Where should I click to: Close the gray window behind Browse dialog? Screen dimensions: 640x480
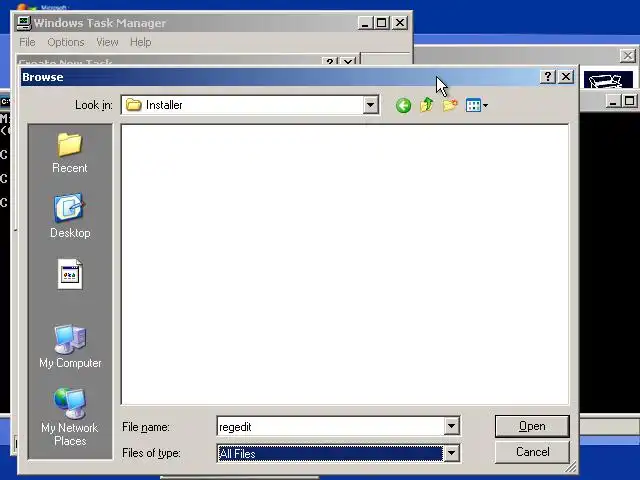pyautogui.click(x=628, y=56)
